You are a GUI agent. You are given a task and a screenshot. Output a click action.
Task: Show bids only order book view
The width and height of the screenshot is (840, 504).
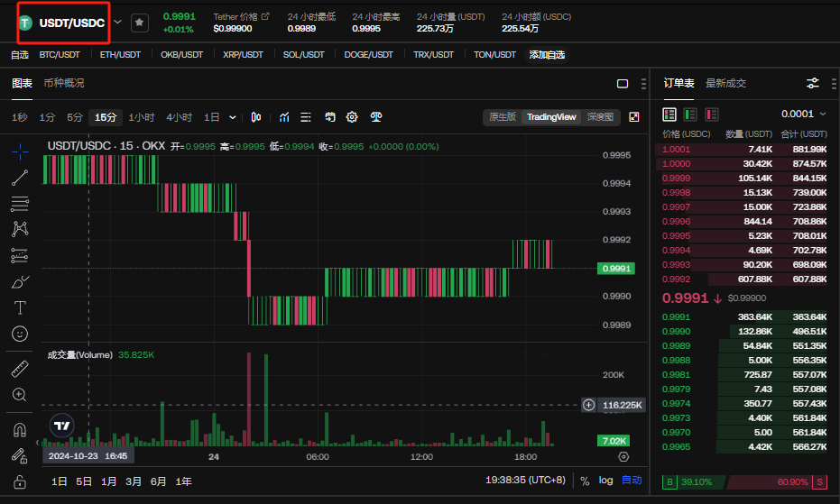[x=690, y=115]
